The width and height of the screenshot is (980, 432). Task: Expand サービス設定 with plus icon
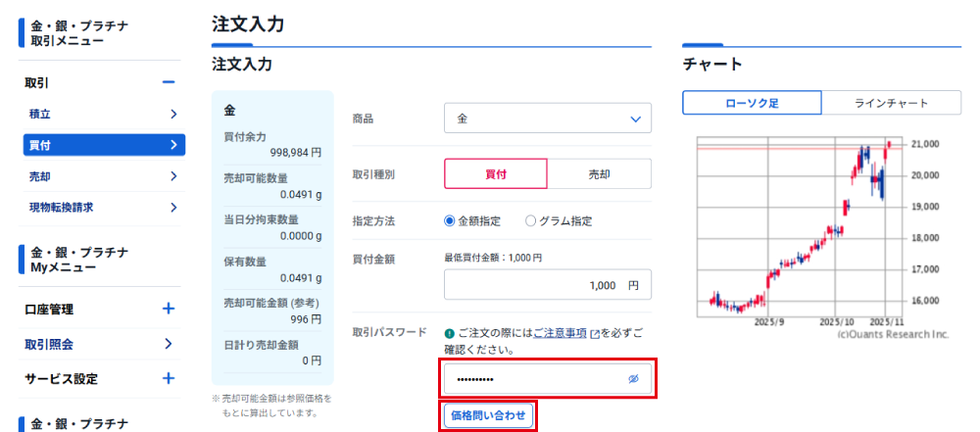169,378
